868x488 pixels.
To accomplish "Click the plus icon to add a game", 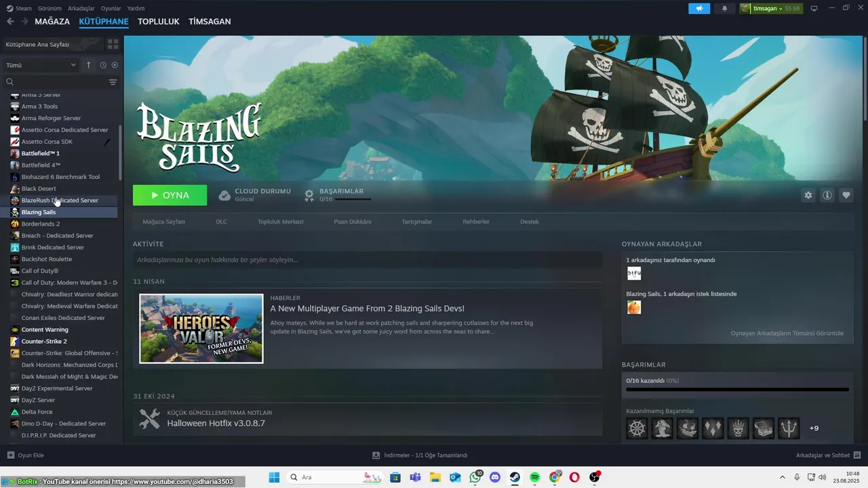I will pos(10,455).
